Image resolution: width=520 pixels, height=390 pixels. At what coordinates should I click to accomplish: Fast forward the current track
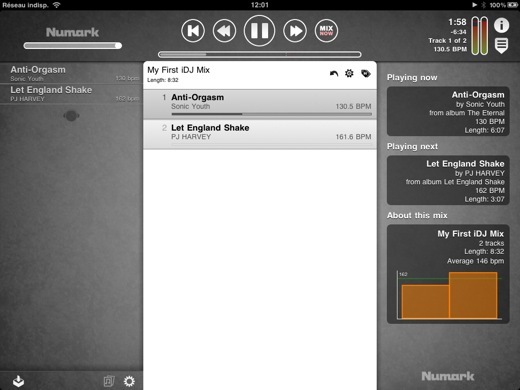point(295,31)
